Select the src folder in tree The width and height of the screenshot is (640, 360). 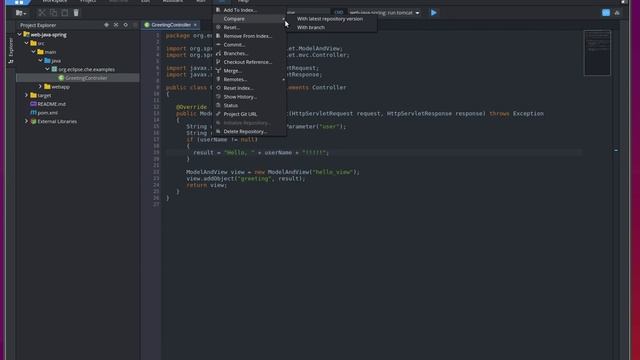(x=41, y=43)
